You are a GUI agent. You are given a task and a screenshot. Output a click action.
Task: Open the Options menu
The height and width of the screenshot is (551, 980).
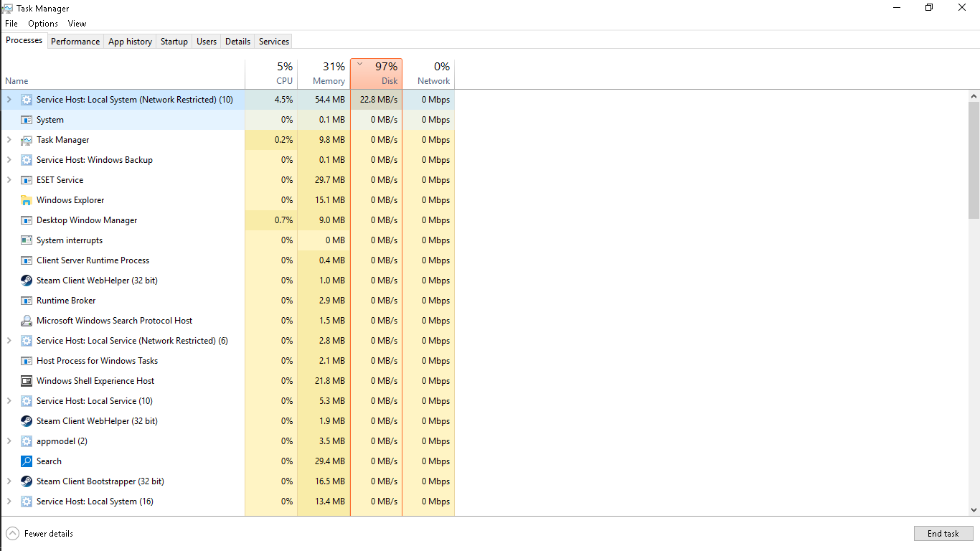[x=43, y=24]
